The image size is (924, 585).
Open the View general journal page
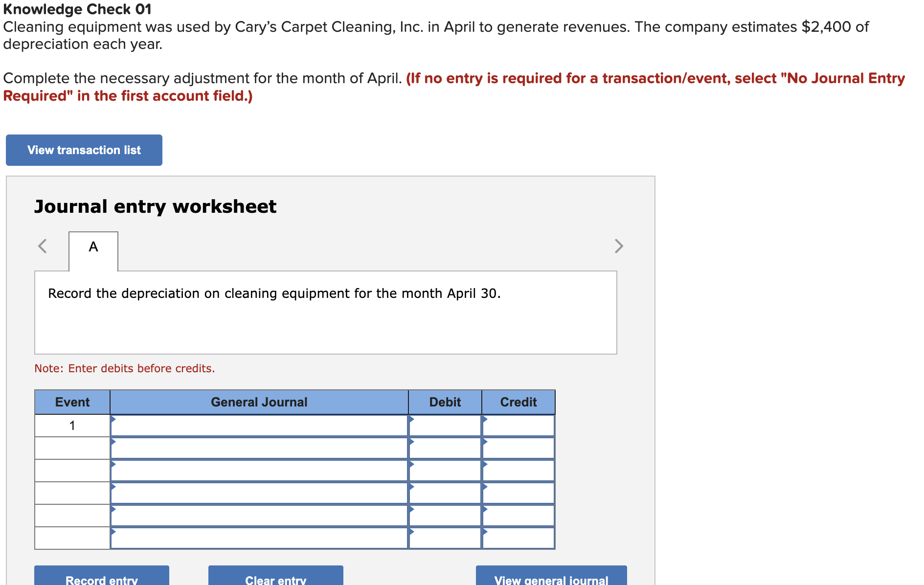(x=551, y=579)
